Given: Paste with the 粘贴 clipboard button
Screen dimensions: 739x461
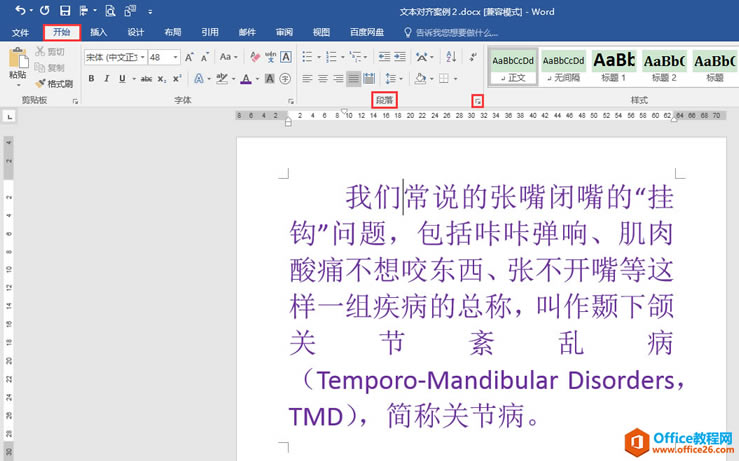Looking at the screenshot, I should tap(18, 63).
